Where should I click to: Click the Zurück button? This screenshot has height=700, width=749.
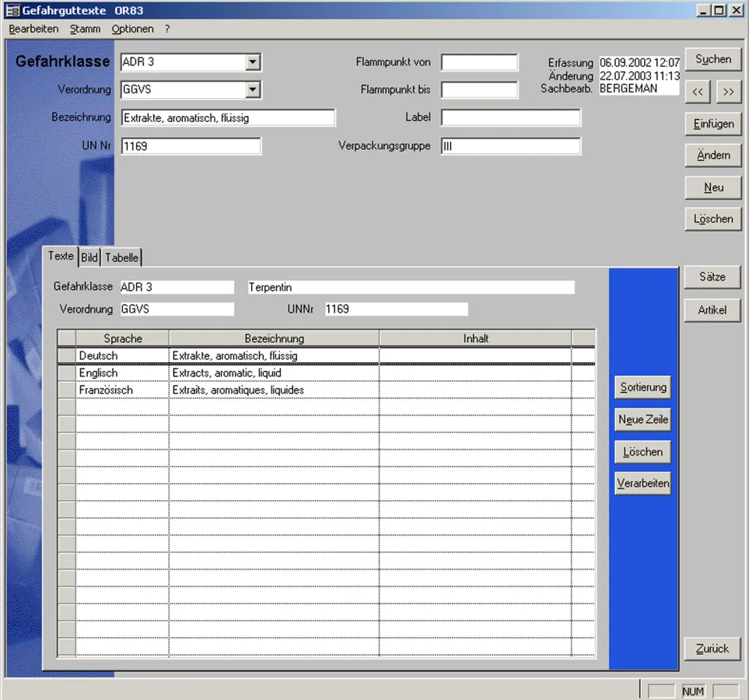pos(712,648)
